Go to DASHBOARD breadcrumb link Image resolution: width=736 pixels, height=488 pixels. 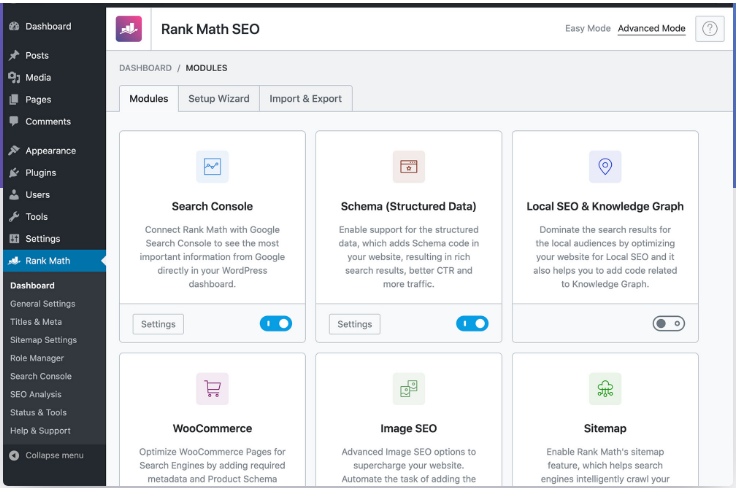pos(146,68)
